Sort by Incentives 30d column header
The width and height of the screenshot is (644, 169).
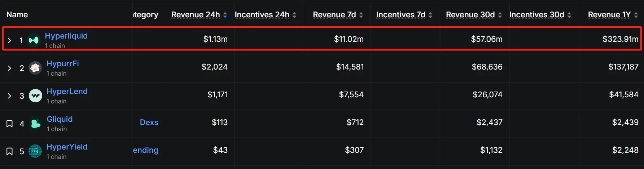(x=536, y=15)
